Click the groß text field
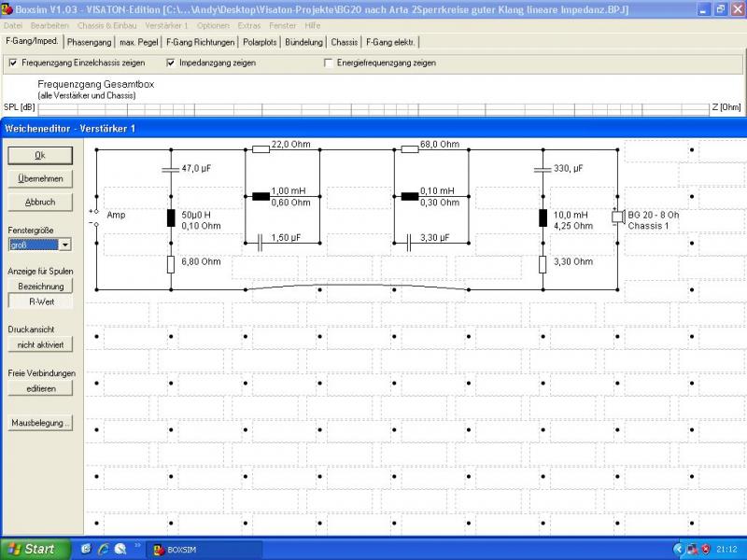Image resolution: width=747 pixels, height=560 pixels. pyautogui.click(x=34, y=245)
